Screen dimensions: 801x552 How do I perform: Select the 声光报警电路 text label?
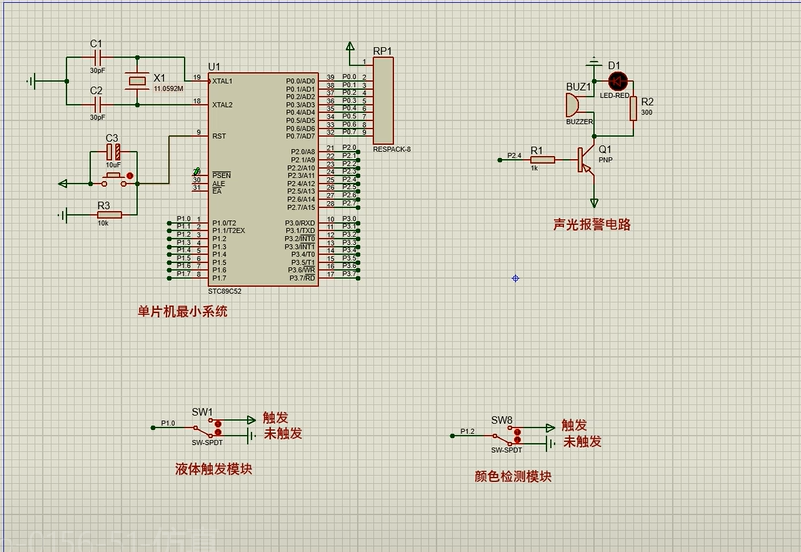[x=592, y=225]
